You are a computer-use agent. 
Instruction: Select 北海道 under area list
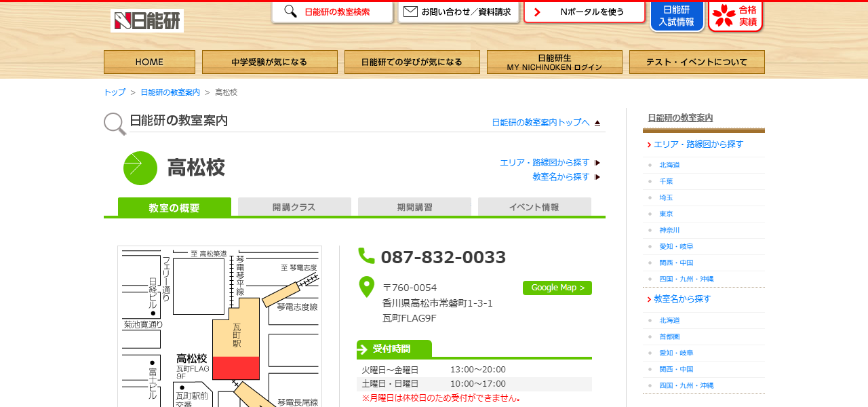tap(669, 165)
